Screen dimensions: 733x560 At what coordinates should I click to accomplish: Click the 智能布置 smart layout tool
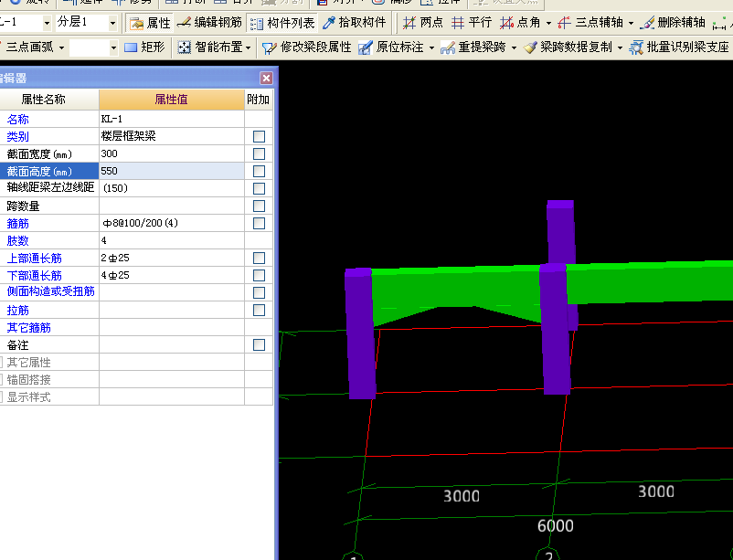point(210,48)
